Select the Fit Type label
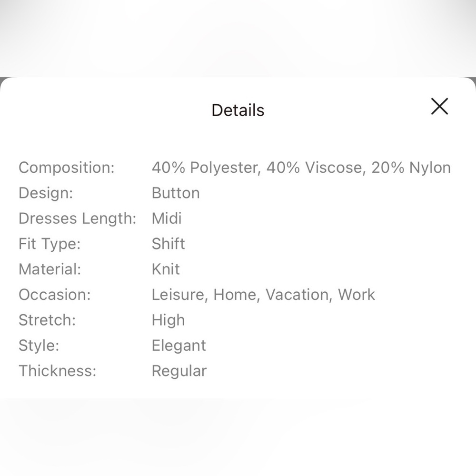Screen dimensions: 476x476 [50, 244]
